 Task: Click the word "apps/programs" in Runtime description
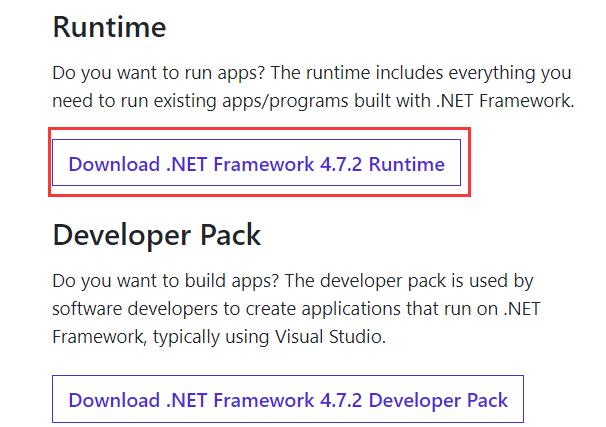(x=285, y=101)
